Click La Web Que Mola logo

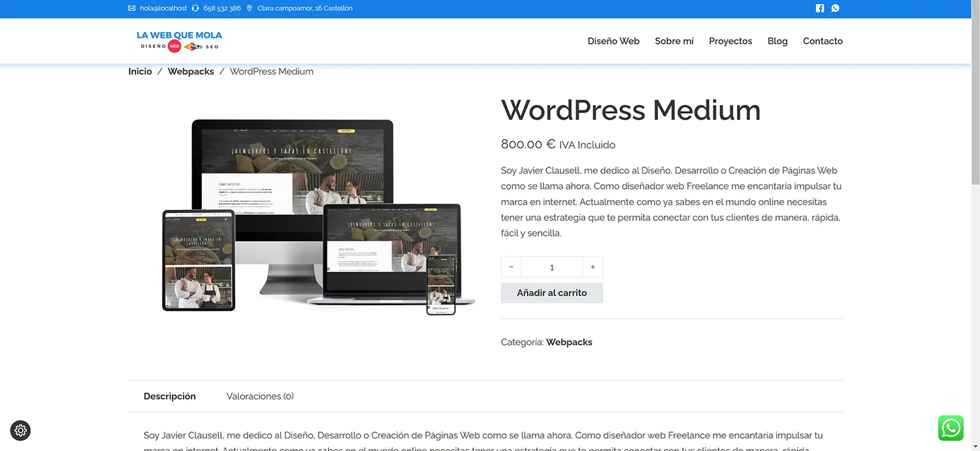[179, 41]
